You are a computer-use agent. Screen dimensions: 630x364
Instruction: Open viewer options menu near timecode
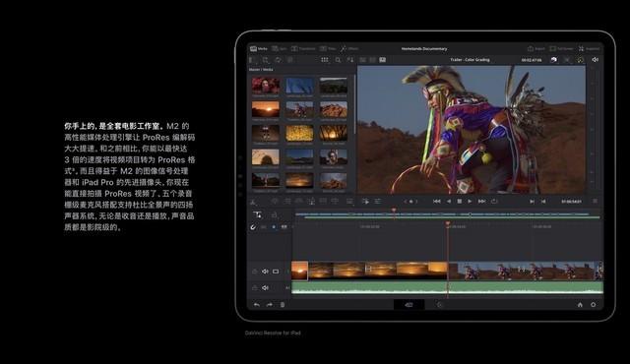click(x=595, y=201)
